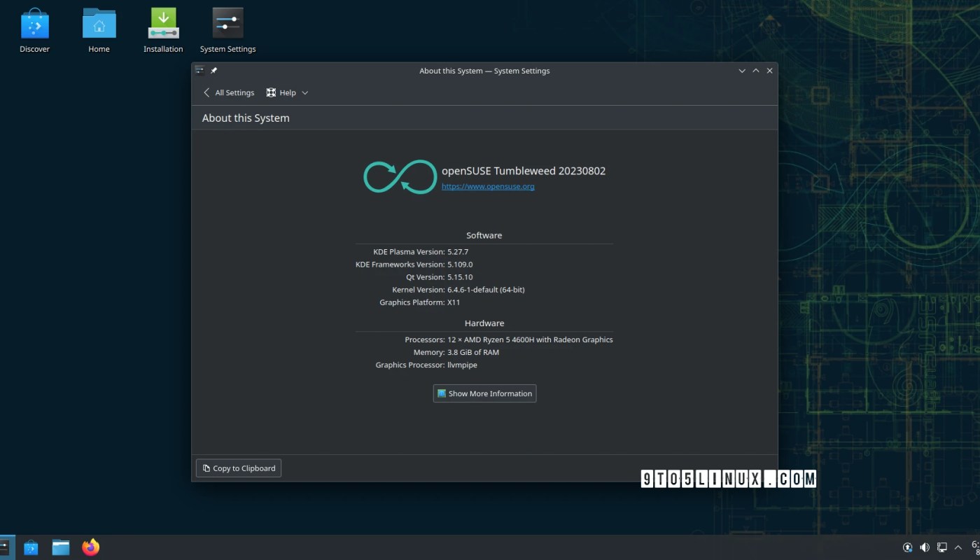Open the Home folder desktop icon

tap(99, 30)
